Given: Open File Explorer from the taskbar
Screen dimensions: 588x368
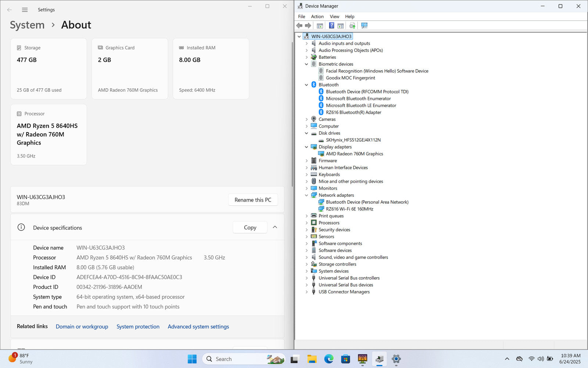Looking at the screenshot, I should pyautogui.click(x=312, y=359).
